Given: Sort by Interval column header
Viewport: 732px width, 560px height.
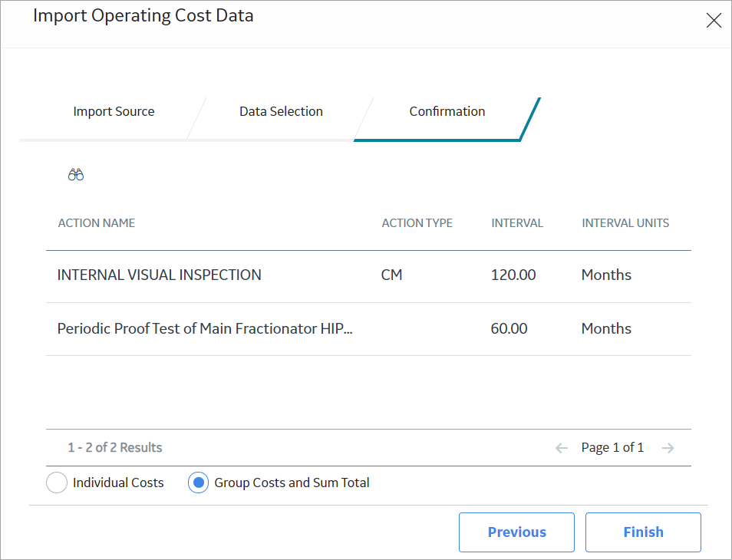Looking at the screenshot, I should [517, 223].
